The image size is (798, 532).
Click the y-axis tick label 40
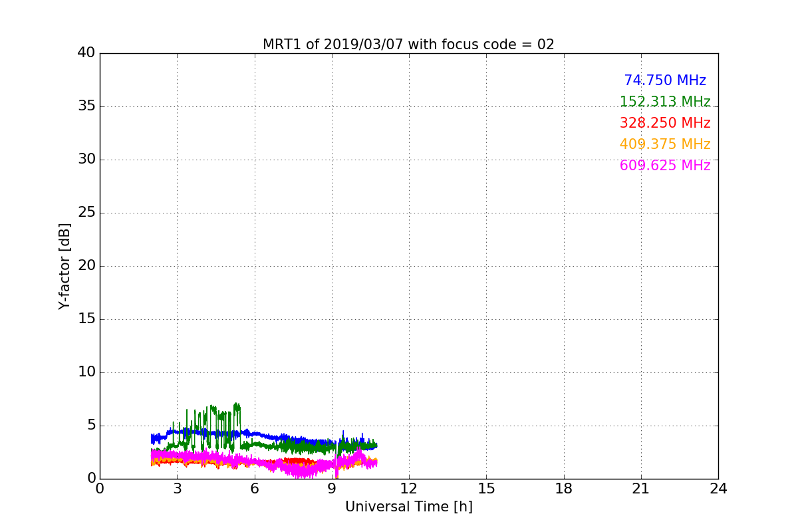point(86,53)
